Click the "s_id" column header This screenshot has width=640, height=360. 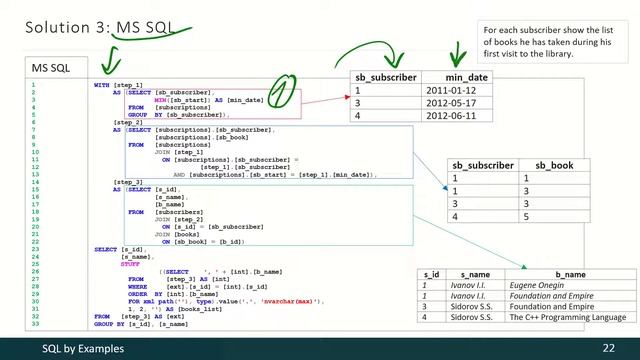[x=431, y=275]
